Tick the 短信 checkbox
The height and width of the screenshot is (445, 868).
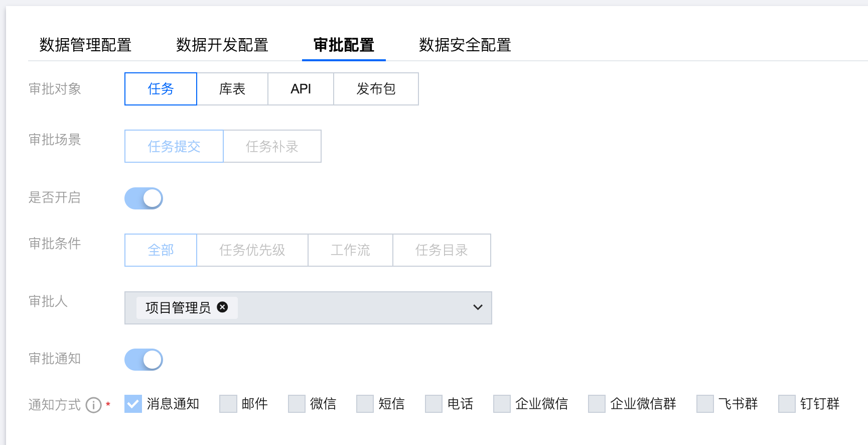[x=365, y=404]
